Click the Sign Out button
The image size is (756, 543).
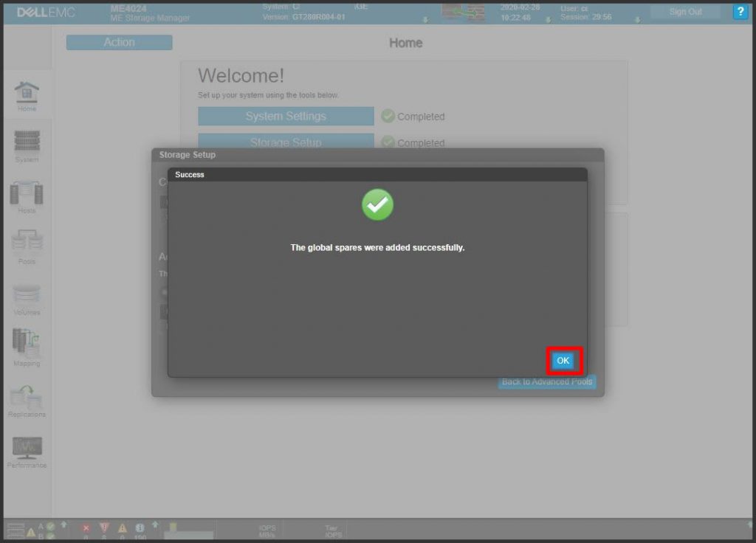pyautogui.click(x=685, y=12)
